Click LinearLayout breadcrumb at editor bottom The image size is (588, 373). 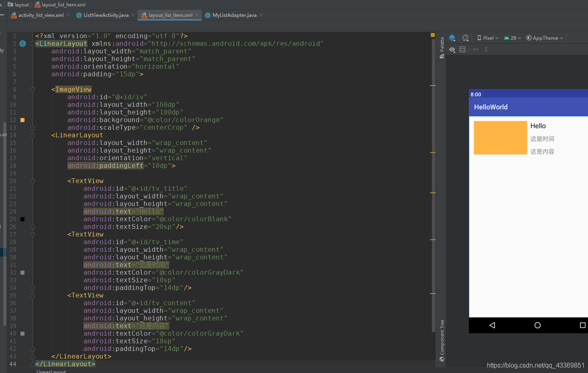(51, 371)
